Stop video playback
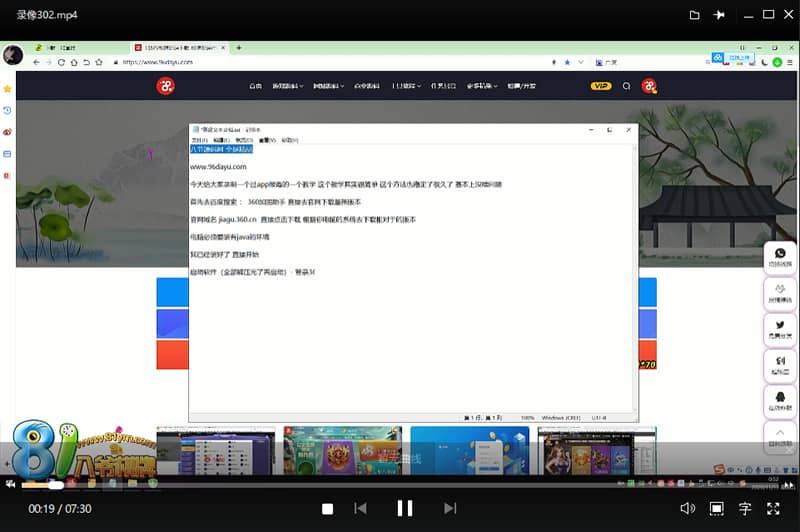Screen dimensions: 800x532 (x=328, y=509)
